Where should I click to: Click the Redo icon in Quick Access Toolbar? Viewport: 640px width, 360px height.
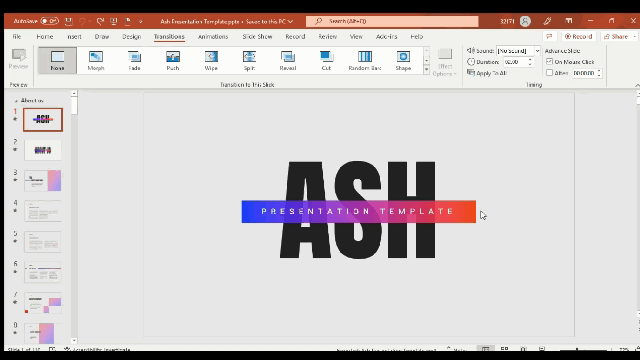(x=100, y=21)
